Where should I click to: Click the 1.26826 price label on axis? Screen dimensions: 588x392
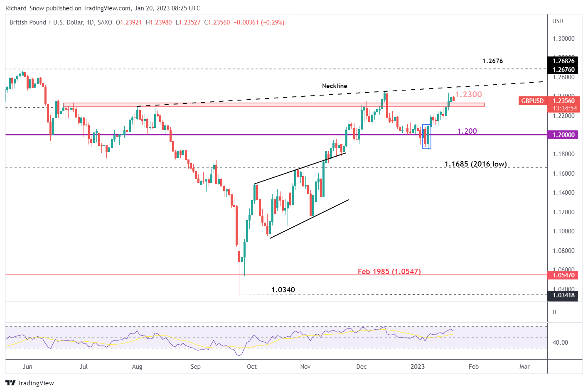[563, 61]
